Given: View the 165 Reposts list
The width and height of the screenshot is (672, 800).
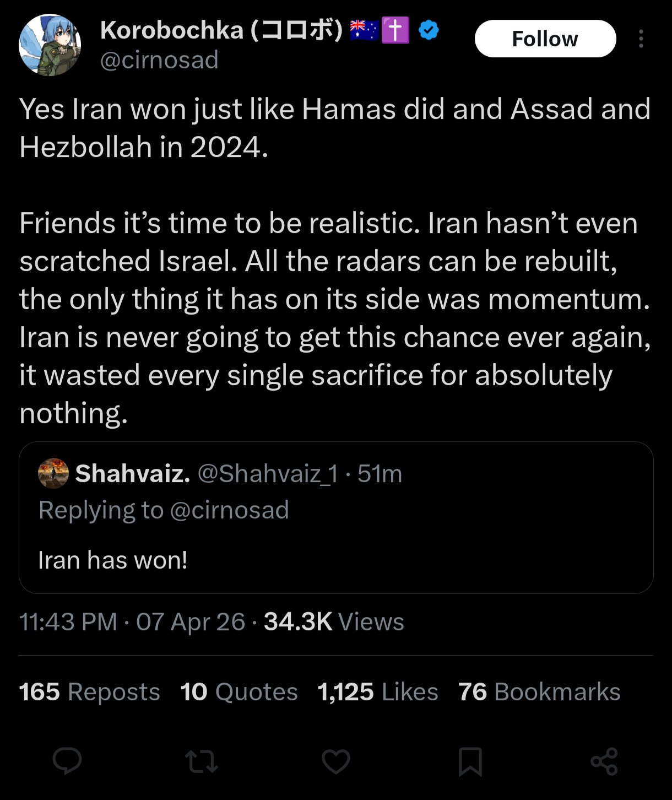Looking at the screenshot, I should pyautogui.click(x=90, y=692).
